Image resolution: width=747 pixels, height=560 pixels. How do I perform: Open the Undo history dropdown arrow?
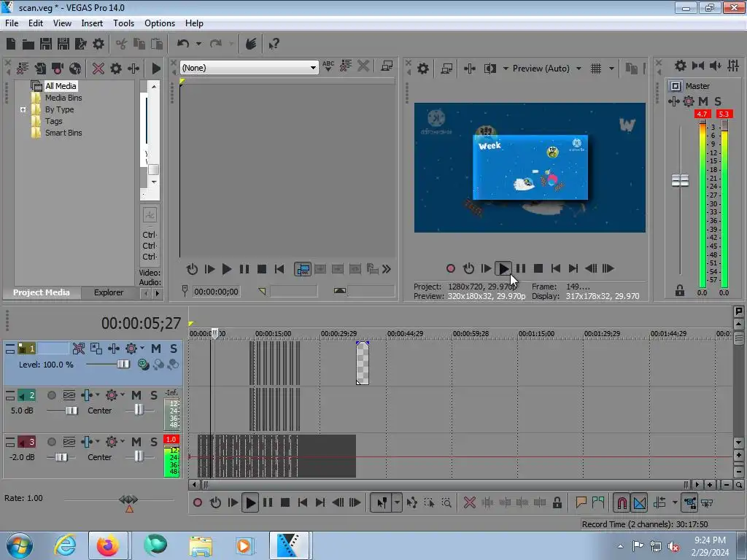click(198, 44)
